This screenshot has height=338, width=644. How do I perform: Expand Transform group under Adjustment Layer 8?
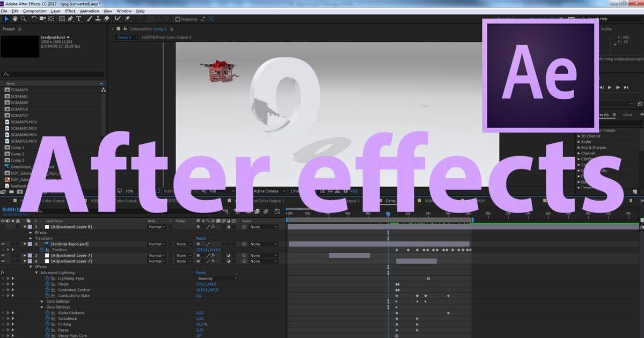[x=31, y=238]
